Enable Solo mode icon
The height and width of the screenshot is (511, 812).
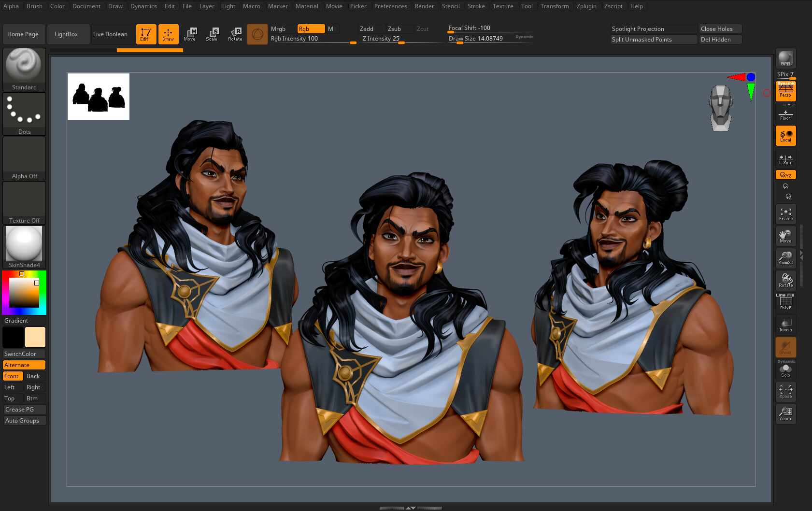point(785,369)
